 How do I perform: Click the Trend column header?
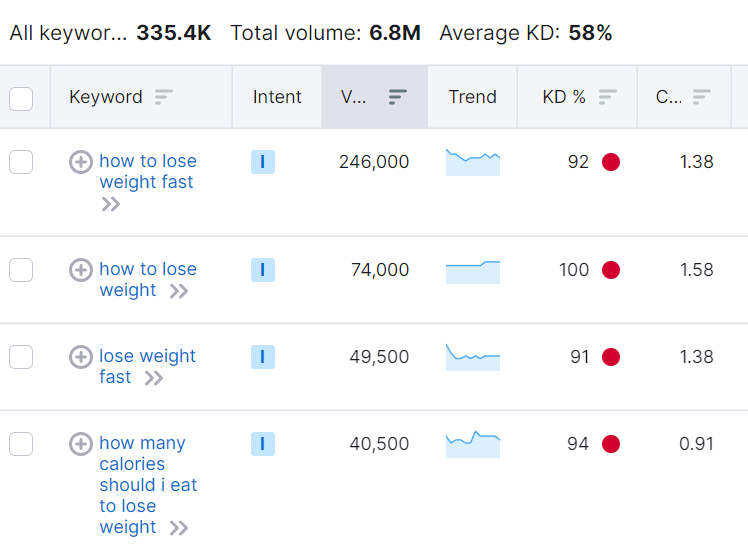pyautogui.click(x=472, y=97)
